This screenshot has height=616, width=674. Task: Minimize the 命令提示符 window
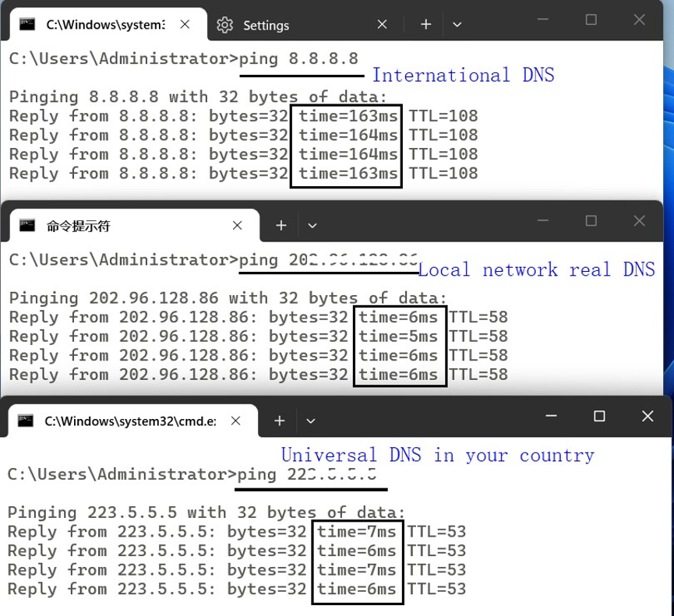(543, 221)
